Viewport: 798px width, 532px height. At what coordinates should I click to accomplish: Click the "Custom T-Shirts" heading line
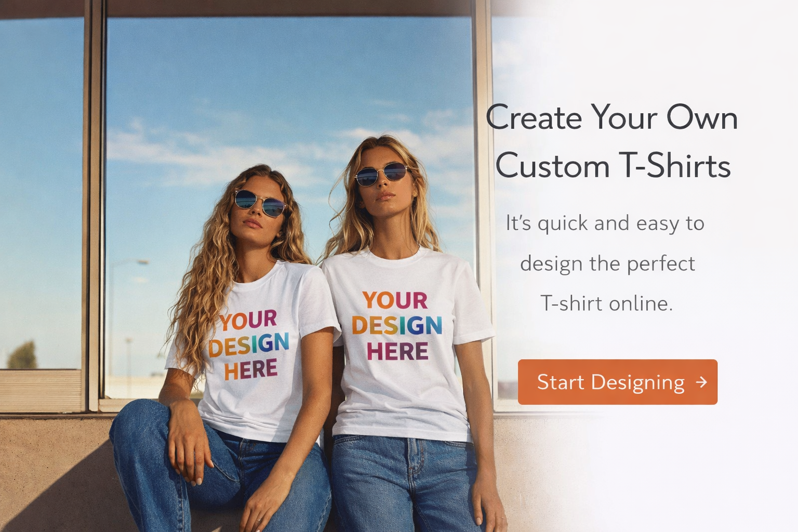coord(613,165)
